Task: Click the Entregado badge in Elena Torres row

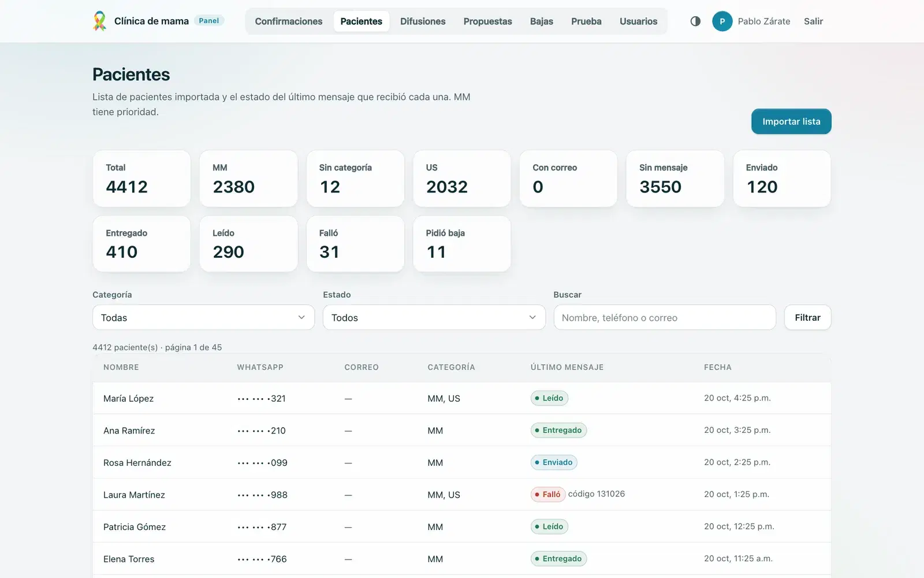Action: [x=558, y=558]
